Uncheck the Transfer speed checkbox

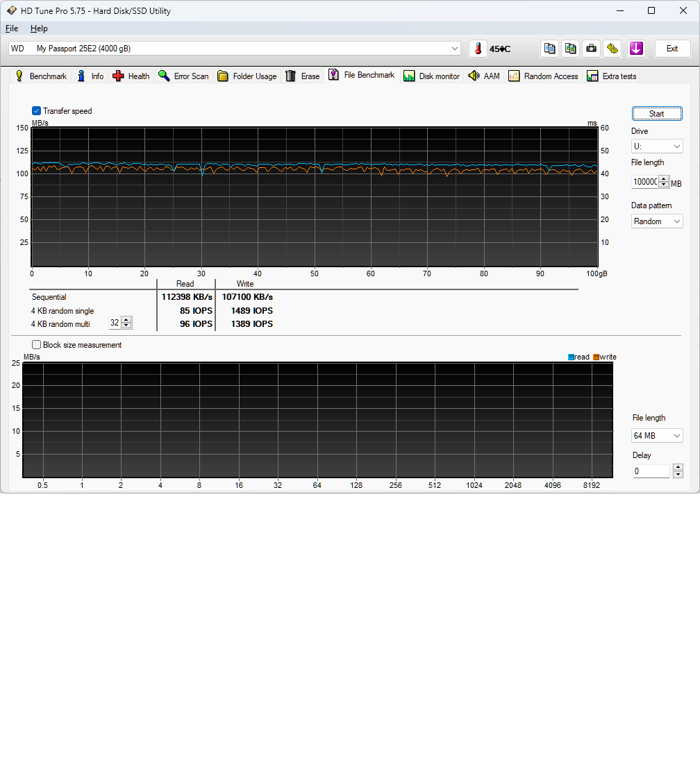click(x=37, y=111)
